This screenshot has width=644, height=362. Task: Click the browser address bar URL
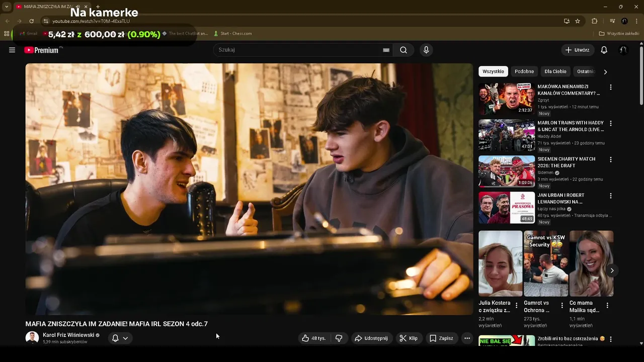click(91, 21)
